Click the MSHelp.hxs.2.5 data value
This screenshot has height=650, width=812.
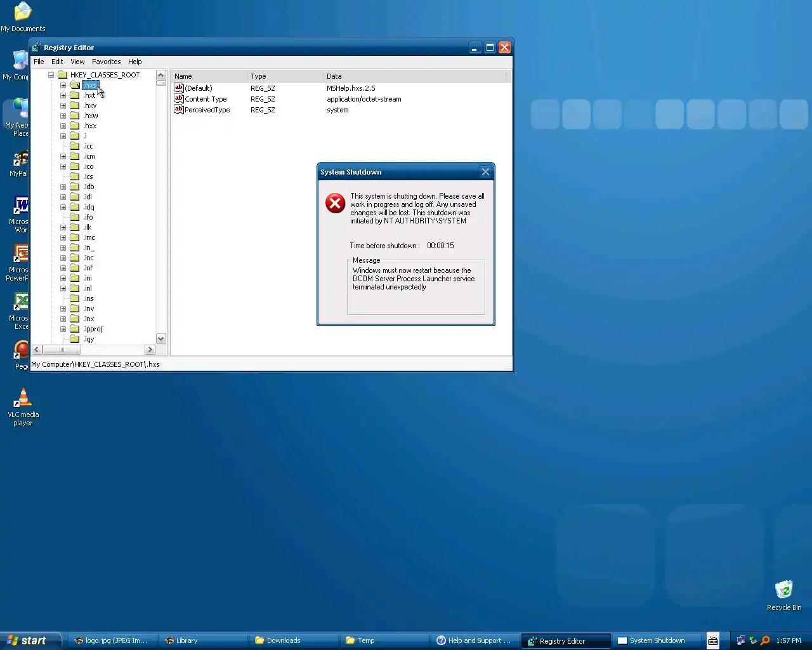tap(351, 88)
